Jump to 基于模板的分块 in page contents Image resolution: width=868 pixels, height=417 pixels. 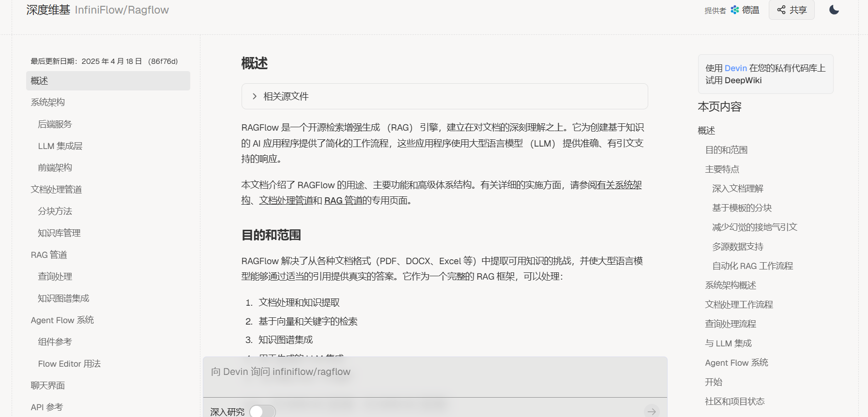tap(742, 208)
